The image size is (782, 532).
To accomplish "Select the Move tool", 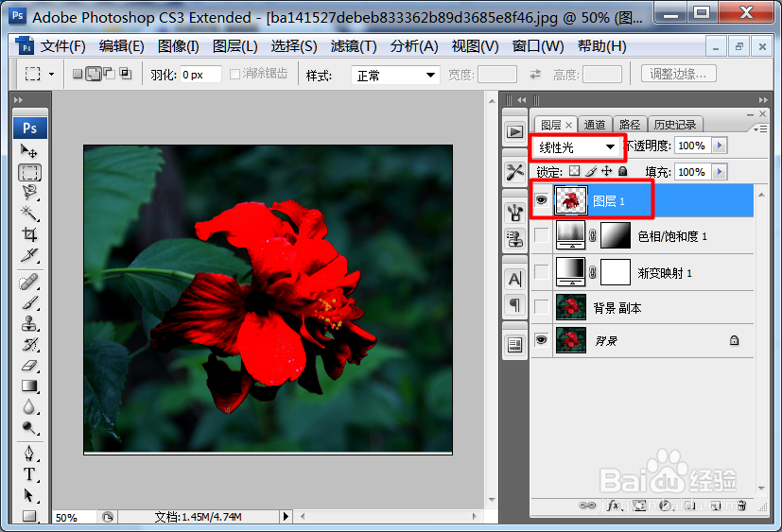I will tap(29, 150).
